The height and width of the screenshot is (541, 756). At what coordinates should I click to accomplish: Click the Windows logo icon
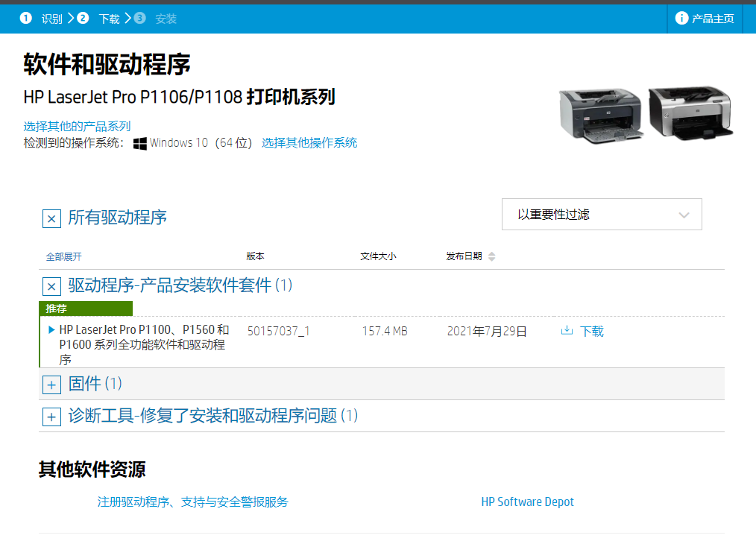(140, 142)
